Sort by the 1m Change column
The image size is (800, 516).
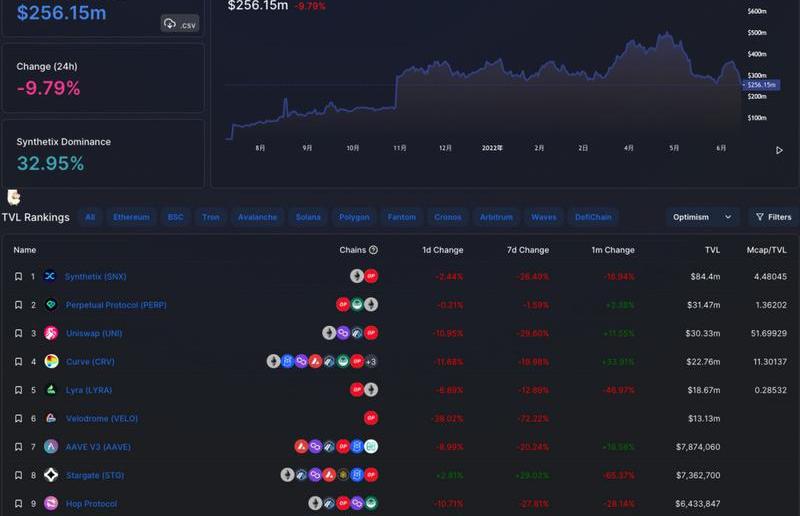pos(613,250)
